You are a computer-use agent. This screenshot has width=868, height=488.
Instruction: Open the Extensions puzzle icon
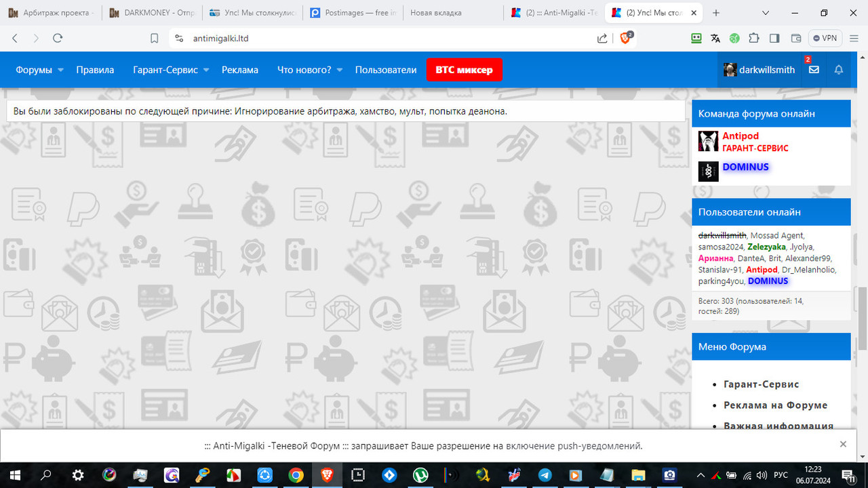[754, 39]
